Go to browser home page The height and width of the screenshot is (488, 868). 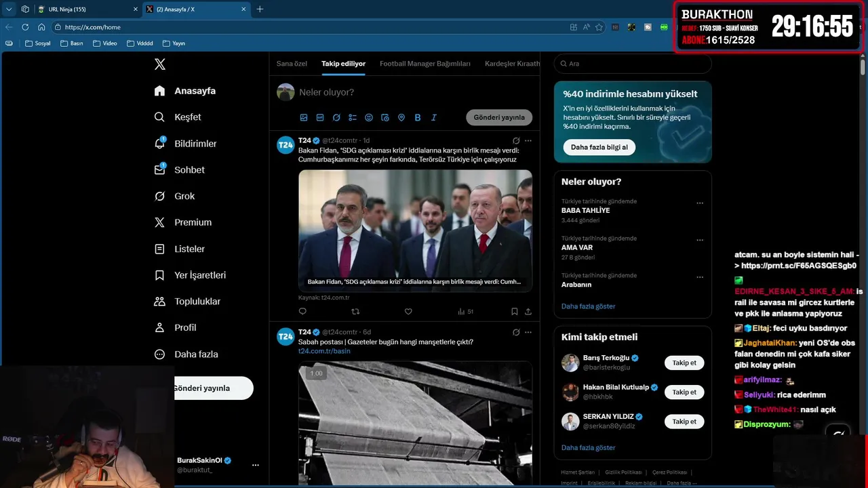(41, 27)
